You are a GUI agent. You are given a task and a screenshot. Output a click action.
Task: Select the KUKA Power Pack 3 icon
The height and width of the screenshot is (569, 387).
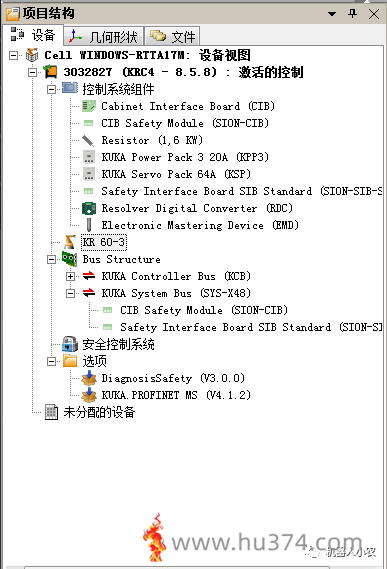89,157
